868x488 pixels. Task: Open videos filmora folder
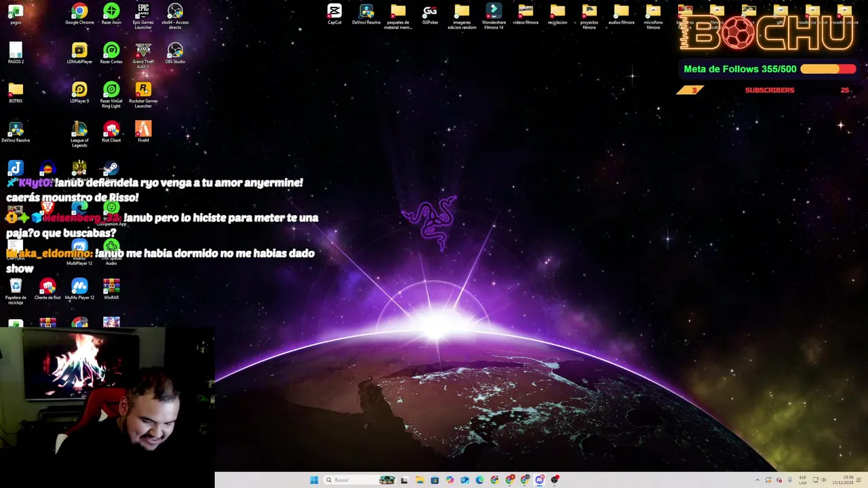coord(526,14)
